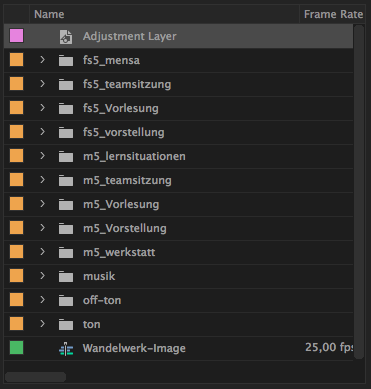Screen dimensions: 371x389
Task: Click the musik bin folder icon
Action: click(x=66, y=277)
